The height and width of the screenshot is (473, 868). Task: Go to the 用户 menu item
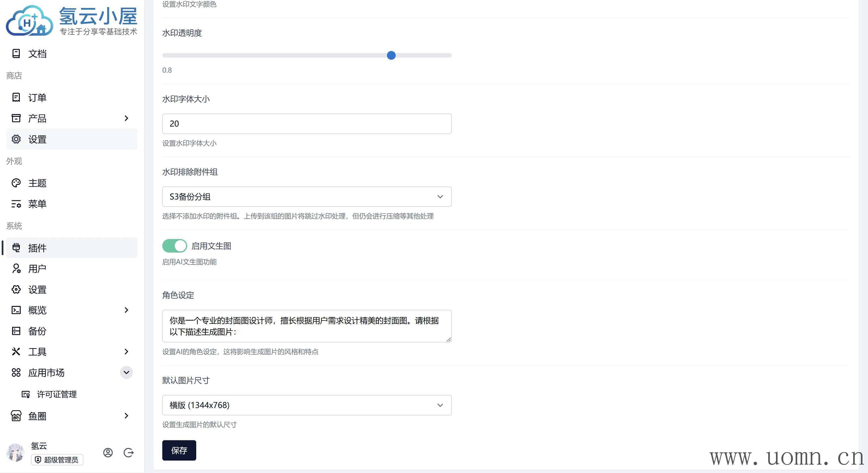click(x=37, y=269)
